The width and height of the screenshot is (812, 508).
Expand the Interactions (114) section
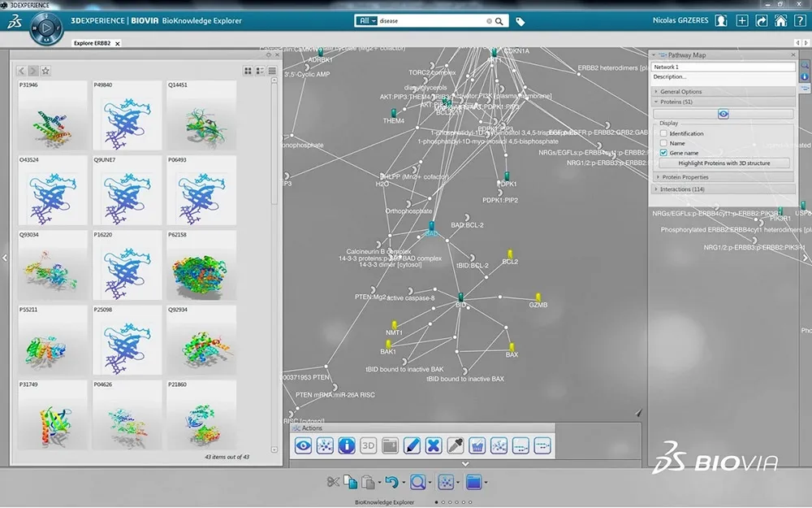tap(682, 189)
